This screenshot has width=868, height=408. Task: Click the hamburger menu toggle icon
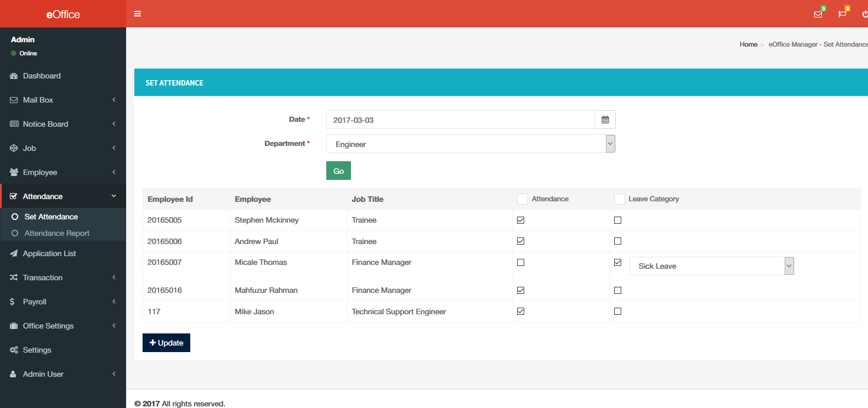pos(138,14)
